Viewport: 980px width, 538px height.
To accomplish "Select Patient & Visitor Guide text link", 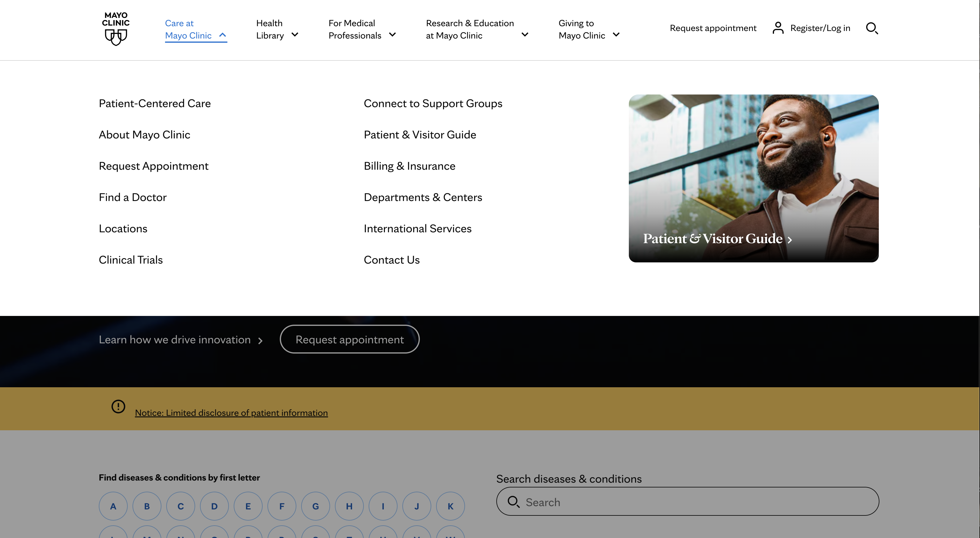I will 420,134.
